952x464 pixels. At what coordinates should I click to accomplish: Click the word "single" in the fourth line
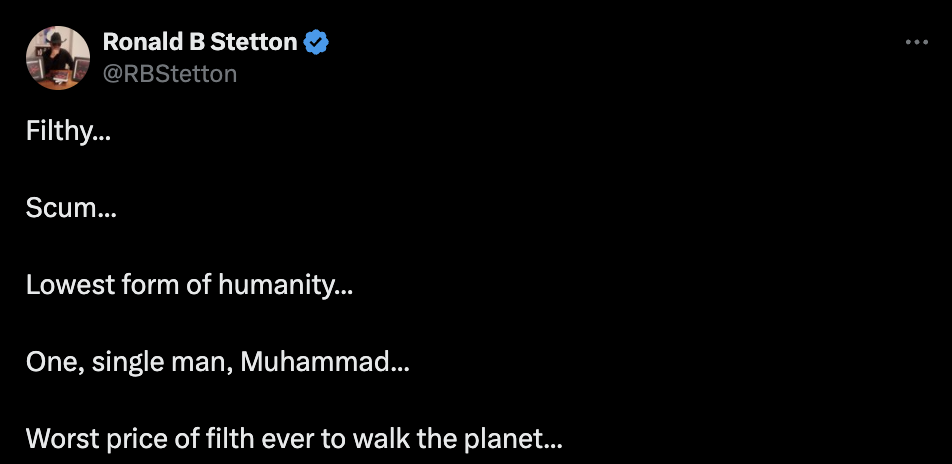click(x=124, y=362)
